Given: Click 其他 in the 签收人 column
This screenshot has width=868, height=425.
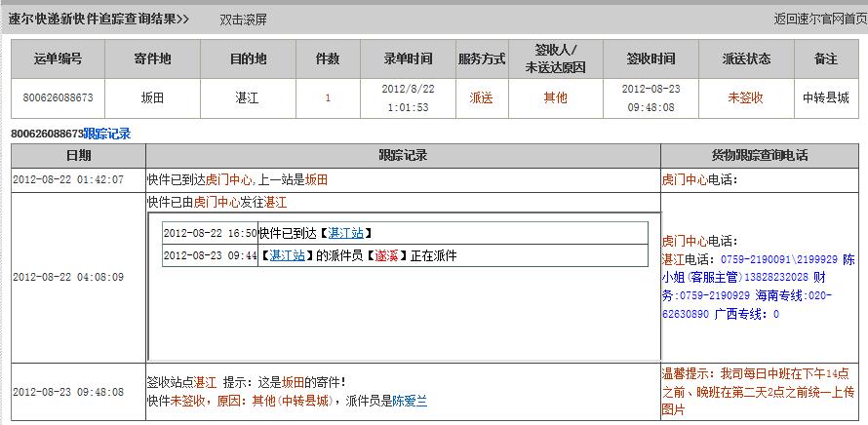Looking at the screenshot, I should [555, 97].
